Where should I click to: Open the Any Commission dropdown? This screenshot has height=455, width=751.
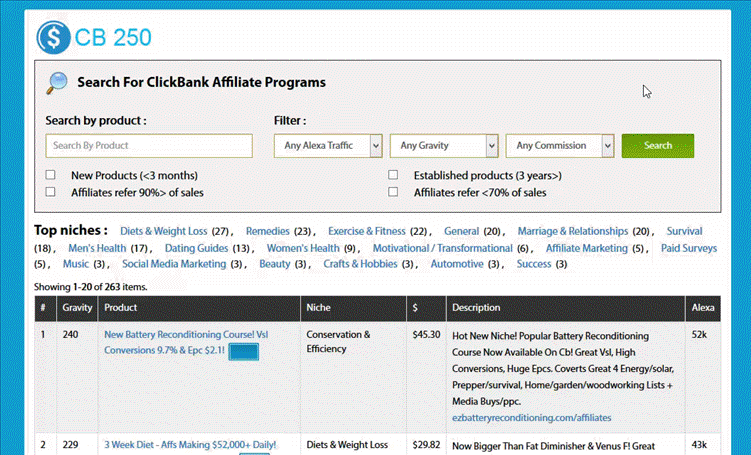coord(560,146)
